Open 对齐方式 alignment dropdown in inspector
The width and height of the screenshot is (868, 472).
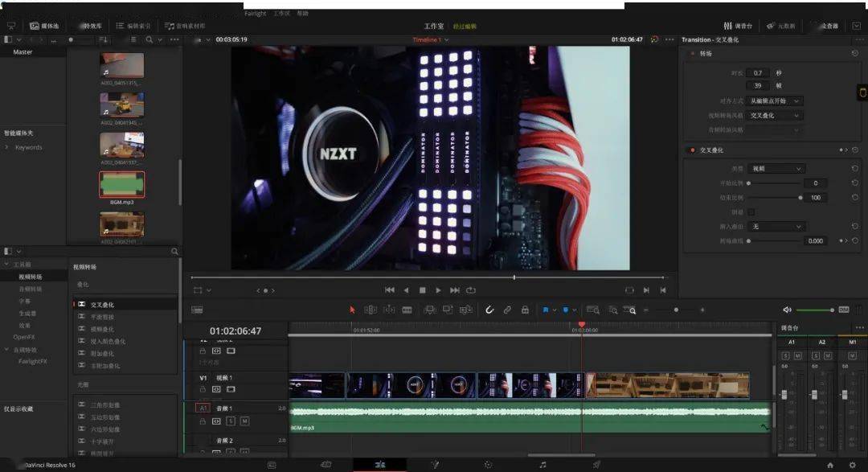pos(775,101)
